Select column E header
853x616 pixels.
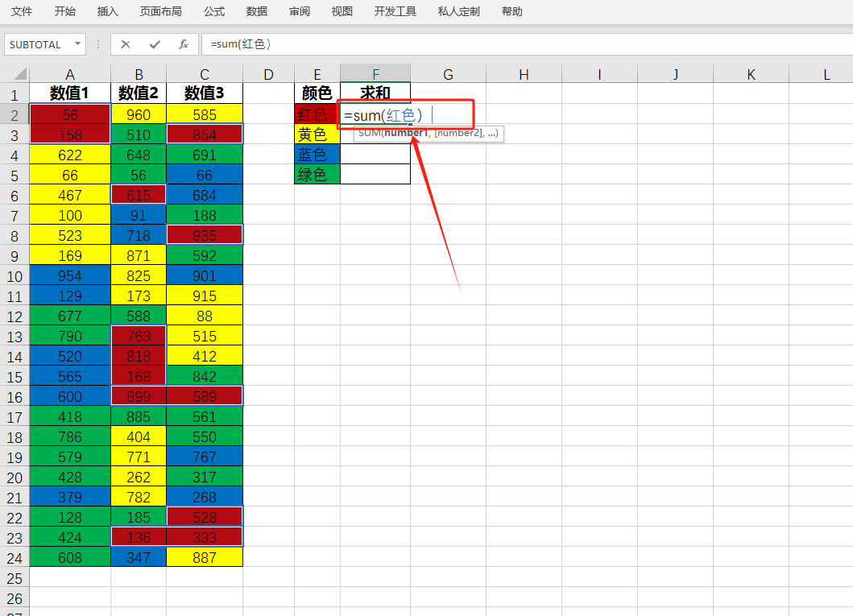tap(317, 74)
